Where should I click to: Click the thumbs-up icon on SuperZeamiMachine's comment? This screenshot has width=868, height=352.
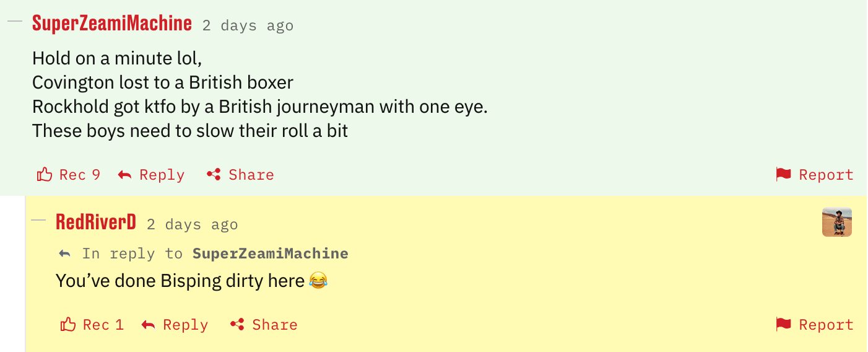pos(45,175)
